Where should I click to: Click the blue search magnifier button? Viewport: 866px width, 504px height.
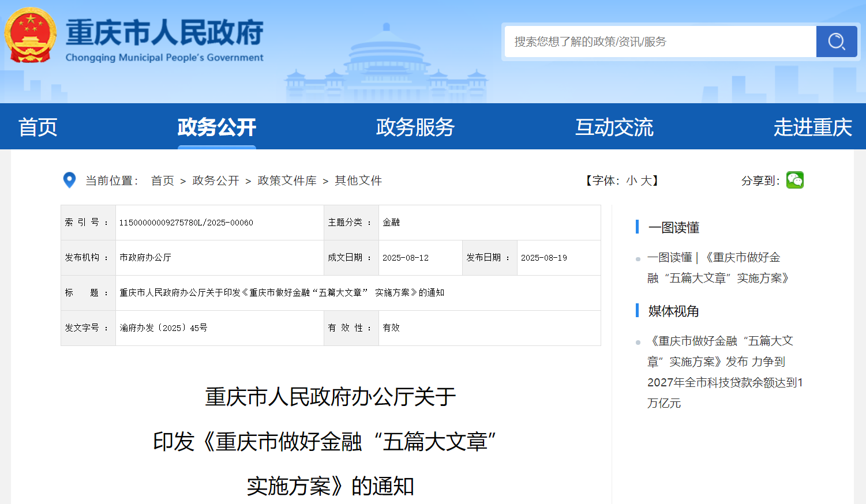pos(836,42)
